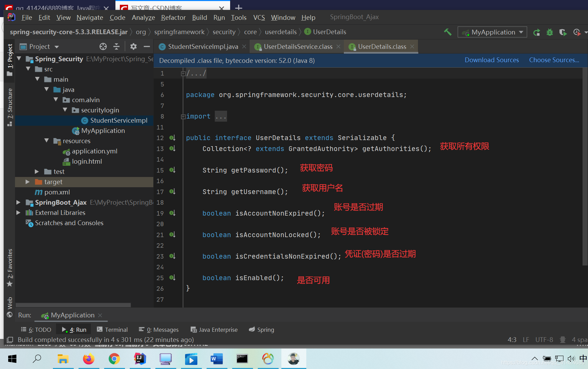Click Choose Sources... link
The width and height of the screenshot is (588, 369).
(554, 60)
